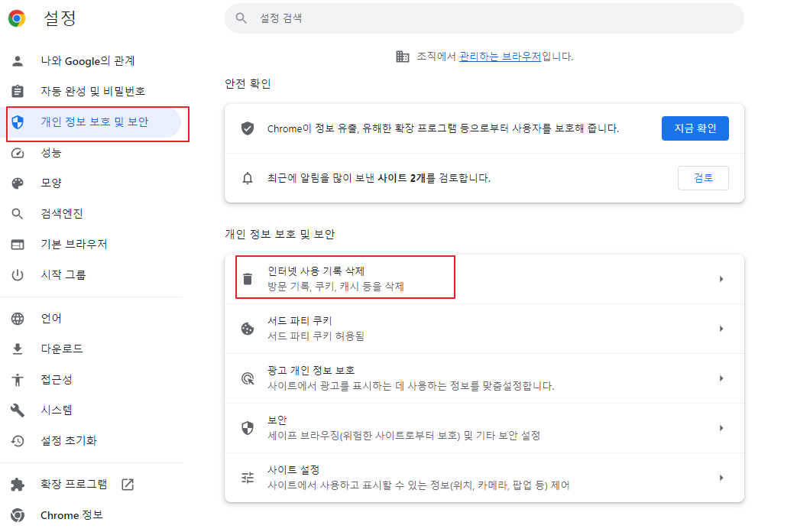
Task: Click the accessibility figure icon for 접근성
Action: coord(18,379)
